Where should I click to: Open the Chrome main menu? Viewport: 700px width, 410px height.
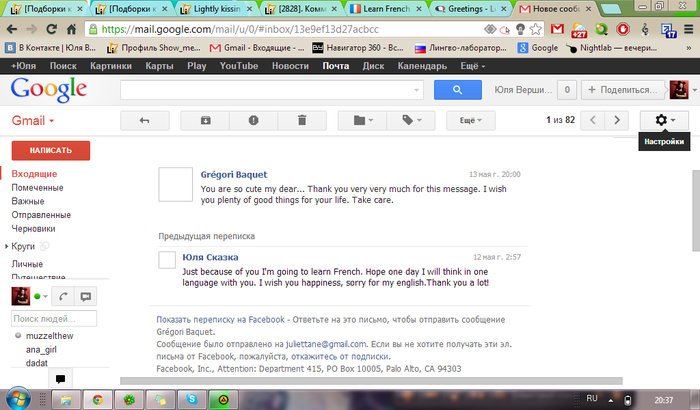689,29
